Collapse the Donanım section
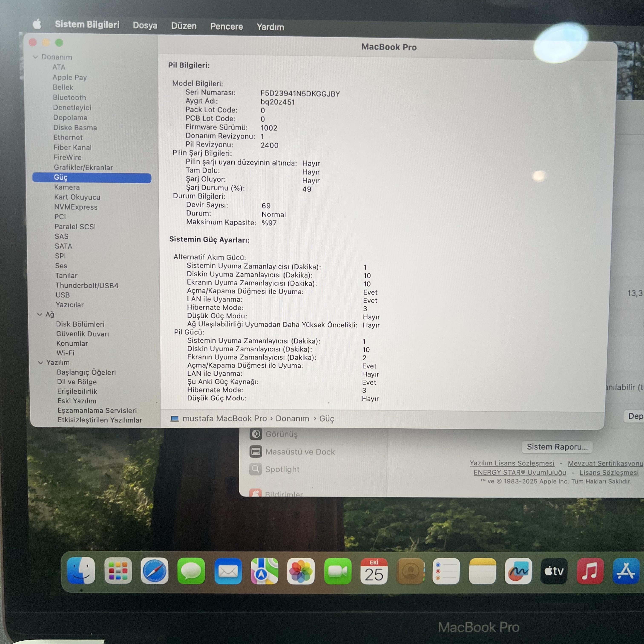Screen dimensions: 644x644 pyautogui.click(x=36, y=57)
